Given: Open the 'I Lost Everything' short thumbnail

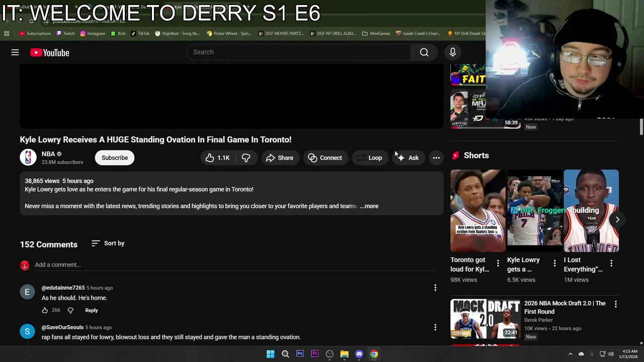Looking at the screenshot, I should [x=591, y=211].
